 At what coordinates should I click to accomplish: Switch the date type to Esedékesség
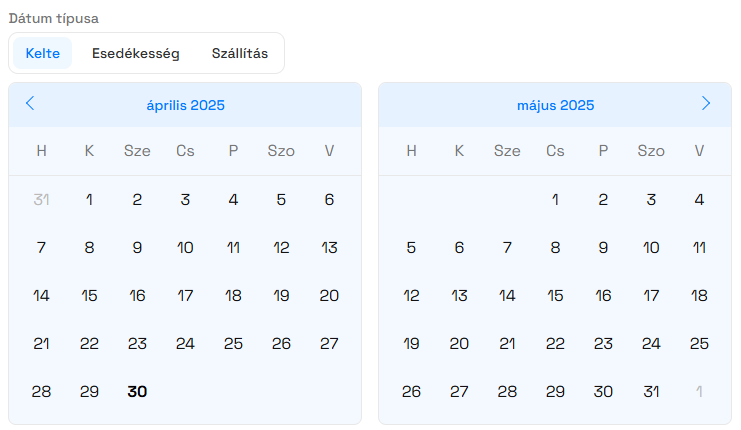point(136,53)
